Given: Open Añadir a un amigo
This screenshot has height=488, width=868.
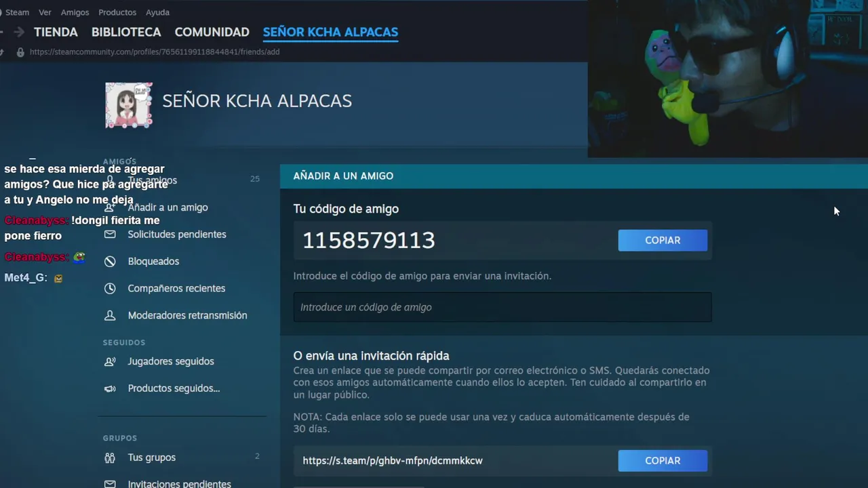Looking at the screenshot, I should (167, 207).
